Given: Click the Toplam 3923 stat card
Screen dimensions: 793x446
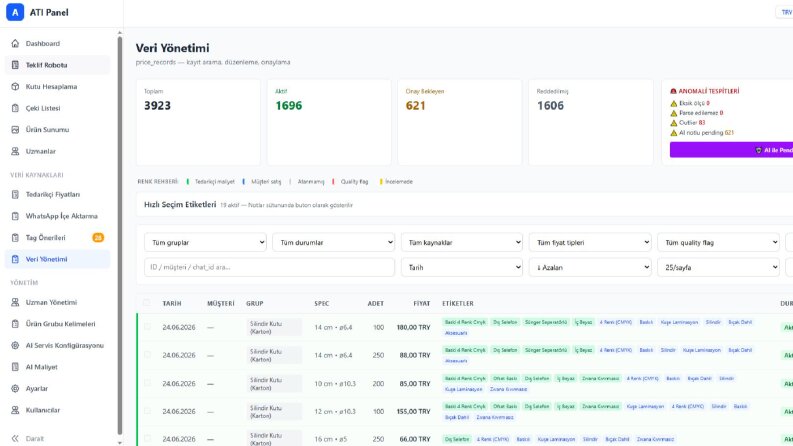Looking at the screenshot, I should (198, 122).
